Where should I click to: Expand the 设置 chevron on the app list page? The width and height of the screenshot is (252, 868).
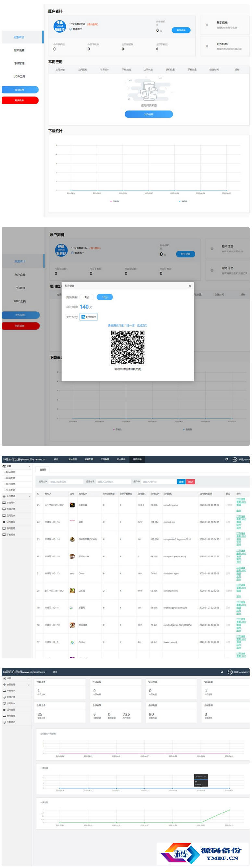(x=29, y=466)
